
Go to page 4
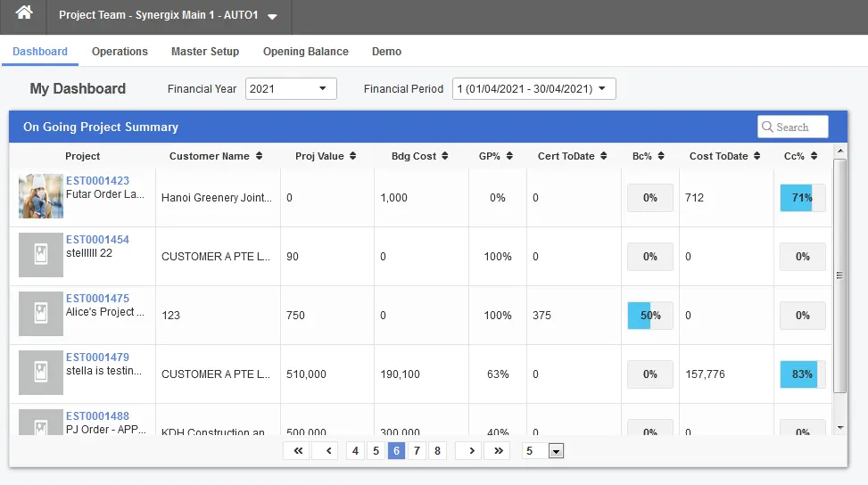point(355,451)
